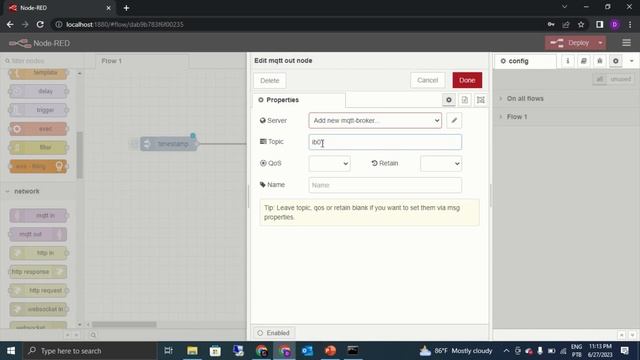Click the filter nodes search box

point(41,61)
